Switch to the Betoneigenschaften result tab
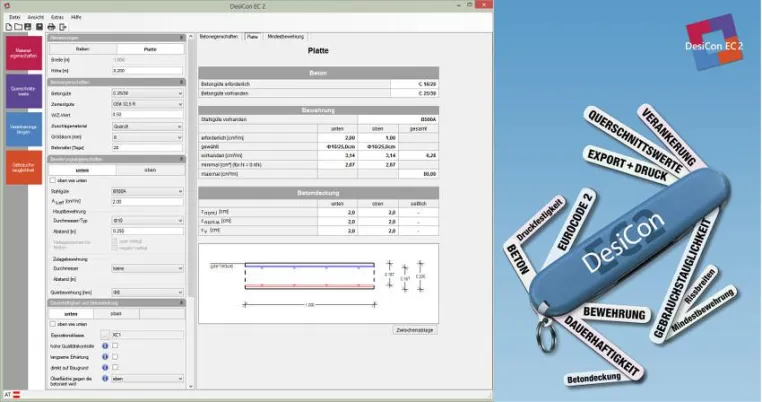 click(220, 36)
